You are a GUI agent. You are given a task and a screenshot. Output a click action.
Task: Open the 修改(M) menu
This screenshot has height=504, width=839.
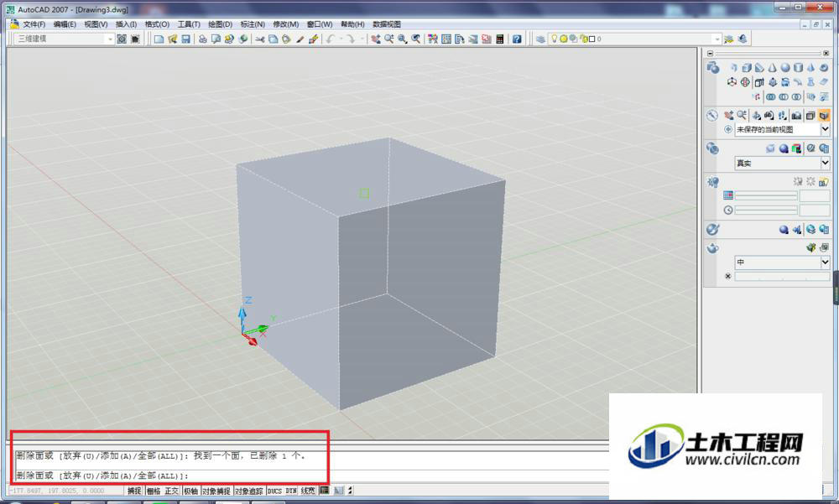click(x=286, y=24)
